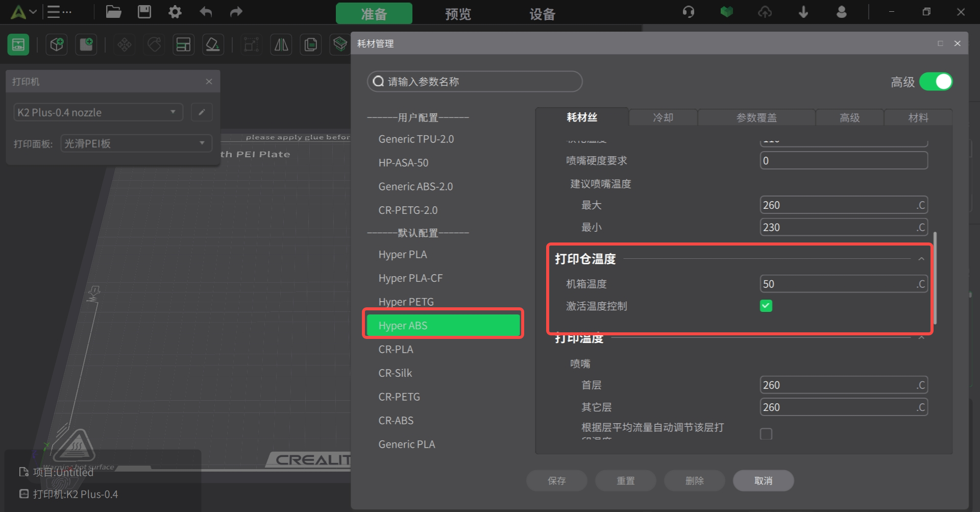
Task: Open a project with the folder icon
Action: [113, 12]
